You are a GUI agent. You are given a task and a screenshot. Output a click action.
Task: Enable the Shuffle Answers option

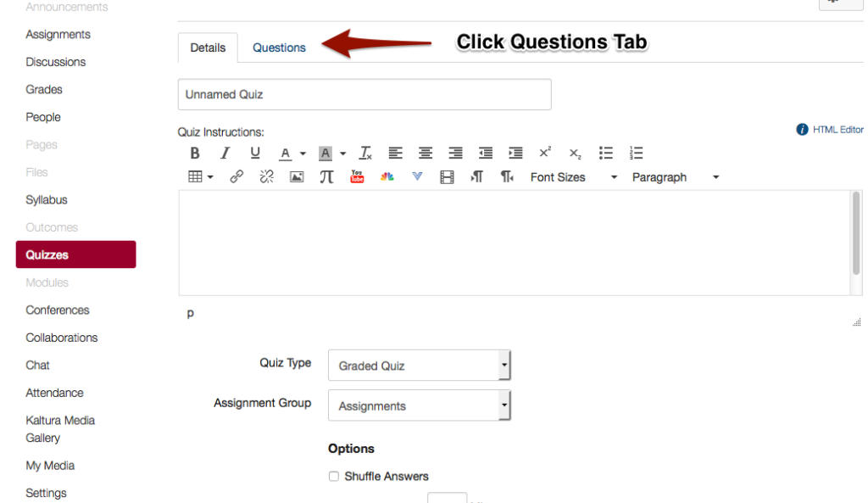(x=333, y=476)
